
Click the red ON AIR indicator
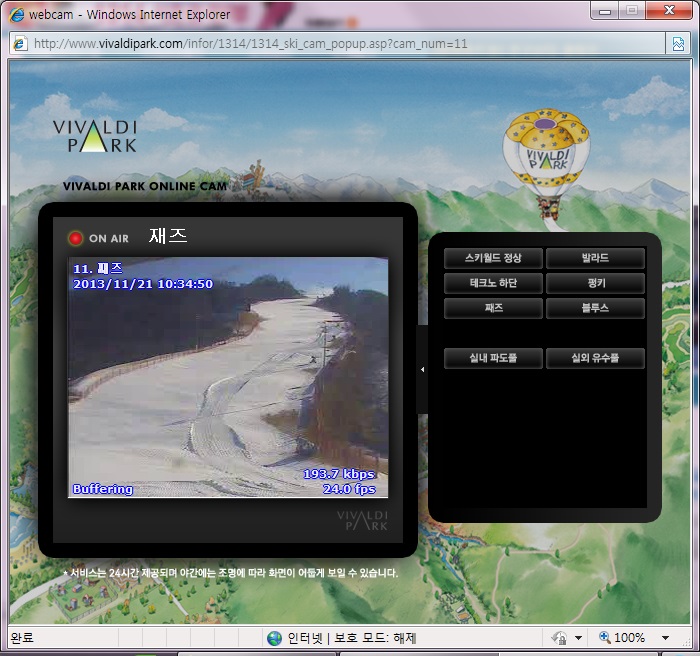click(x=75, y=238)
